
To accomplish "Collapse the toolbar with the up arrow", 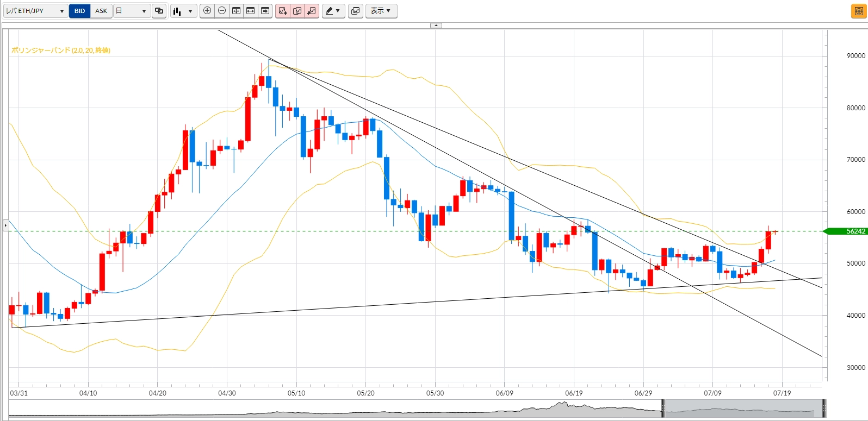I will click(x=436, y=26).
